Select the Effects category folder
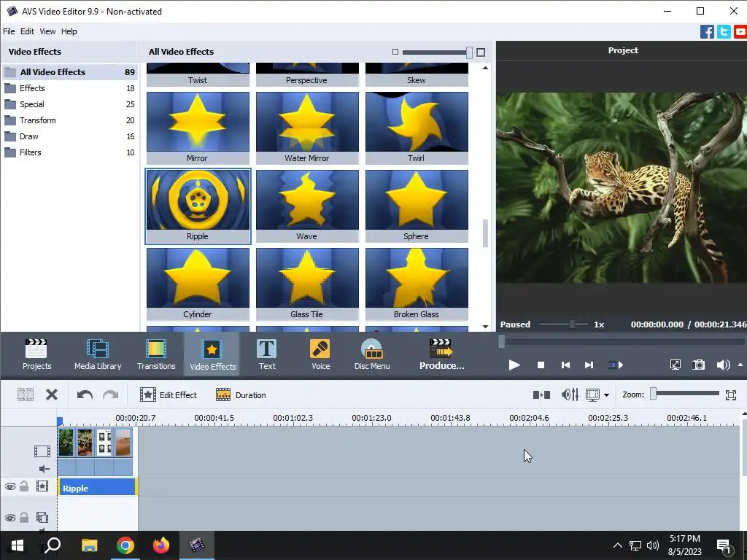This screenshot has height=560, width=747. [69, 88]
